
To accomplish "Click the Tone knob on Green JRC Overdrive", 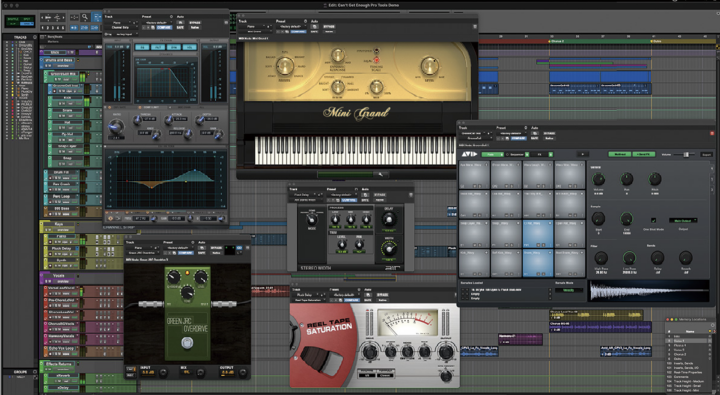I will (187, 292).
